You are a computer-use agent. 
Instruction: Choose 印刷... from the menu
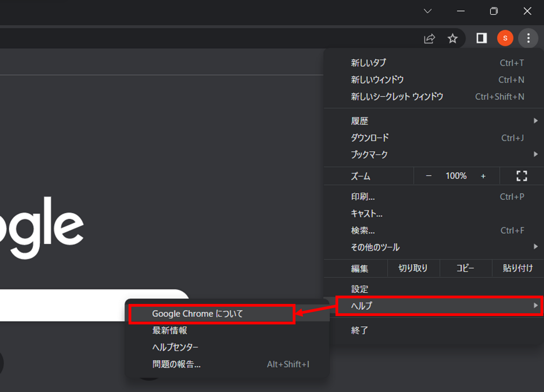pyautogui.click(x=434, y=197)
